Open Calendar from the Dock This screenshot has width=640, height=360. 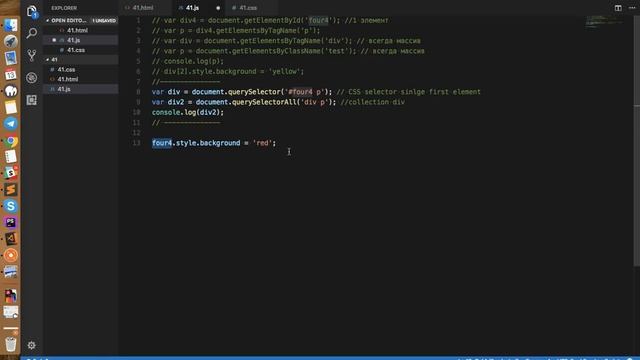tap(11, 75)
